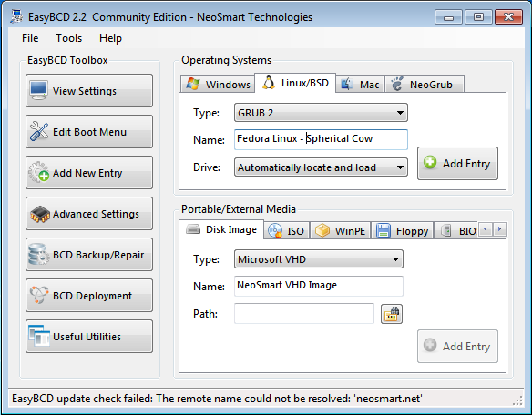This screenshot has width=532, height=415.
Task: Expand the GRUB 2 type dropdown
Action: click(321, 113)
